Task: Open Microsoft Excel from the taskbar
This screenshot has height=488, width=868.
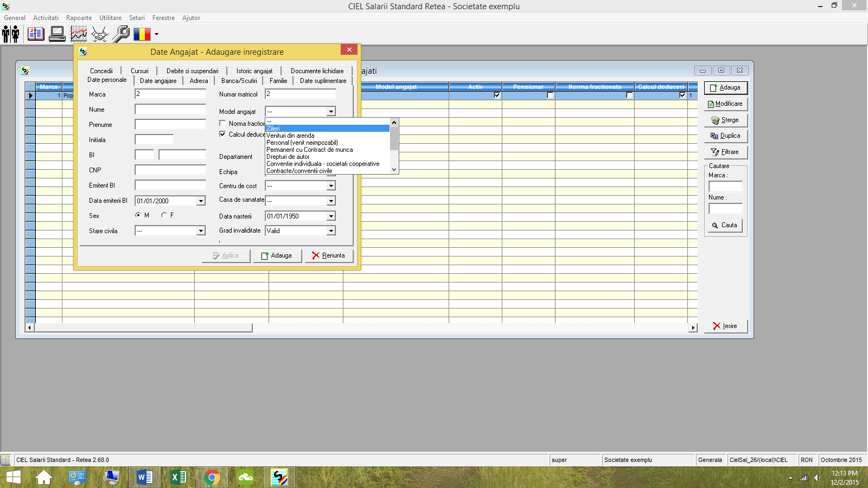Action: (178, 477)
